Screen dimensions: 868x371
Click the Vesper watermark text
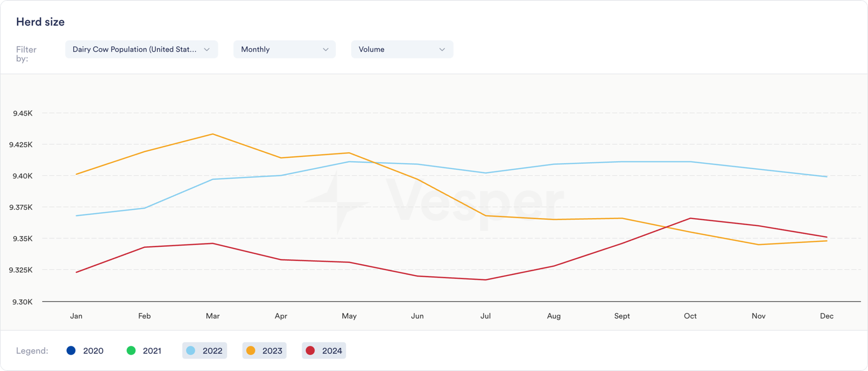[475, 202]
